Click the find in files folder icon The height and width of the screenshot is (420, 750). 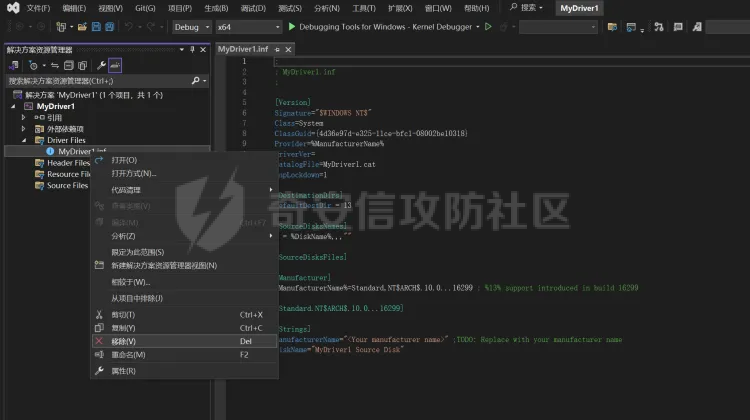click(612, 27)
